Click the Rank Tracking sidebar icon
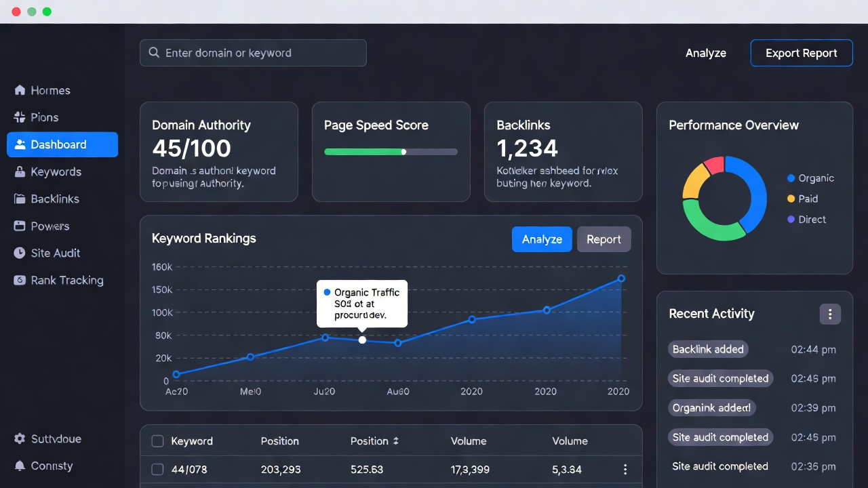The width and height of the screenshot is (868, 488). (20, 280)
